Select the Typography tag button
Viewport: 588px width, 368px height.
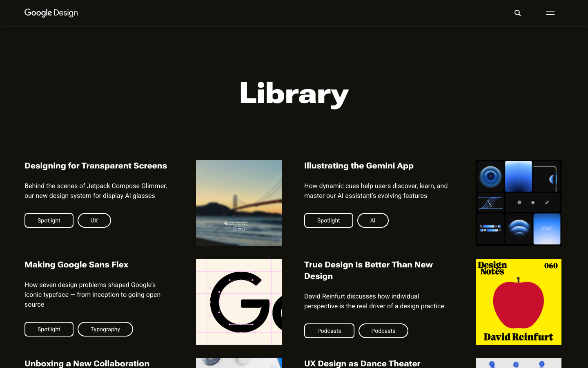(x=105, y=329)
